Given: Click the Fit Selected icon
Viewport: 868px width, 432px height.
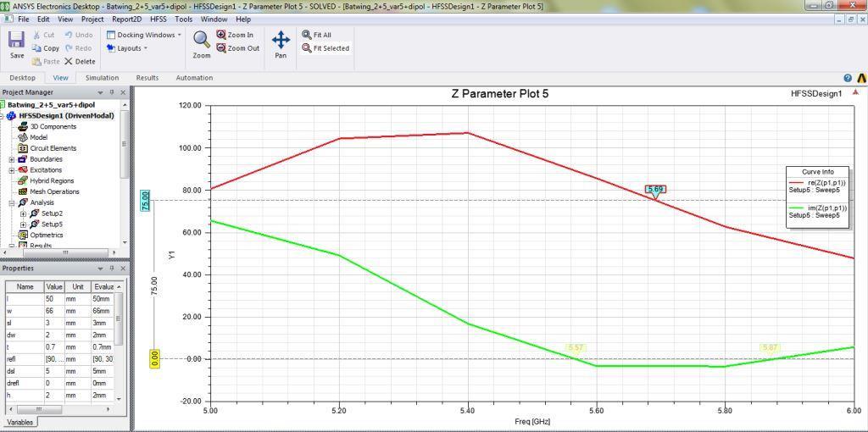Looking at the screenshot, I should pos(306,48).
